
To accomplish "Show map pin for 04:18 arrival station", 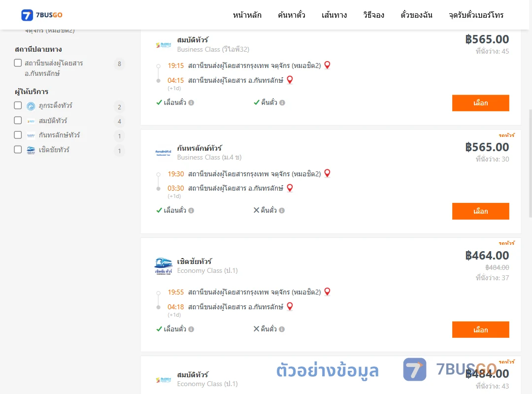I will click(290, 306).
